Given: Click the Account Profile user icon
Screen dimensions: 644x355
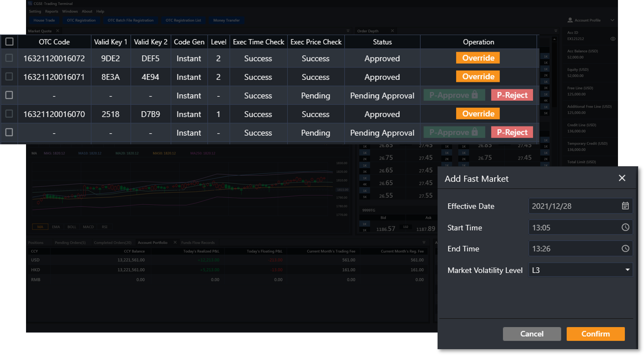Looking at the screenshot, I should (570, 20).
